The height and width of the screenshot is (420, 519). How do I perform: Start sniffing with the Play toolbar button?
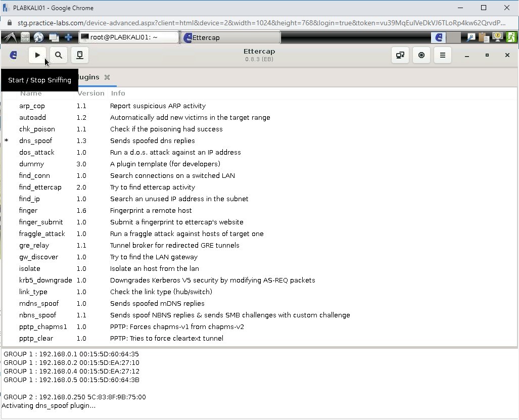(x=37, y=55)
